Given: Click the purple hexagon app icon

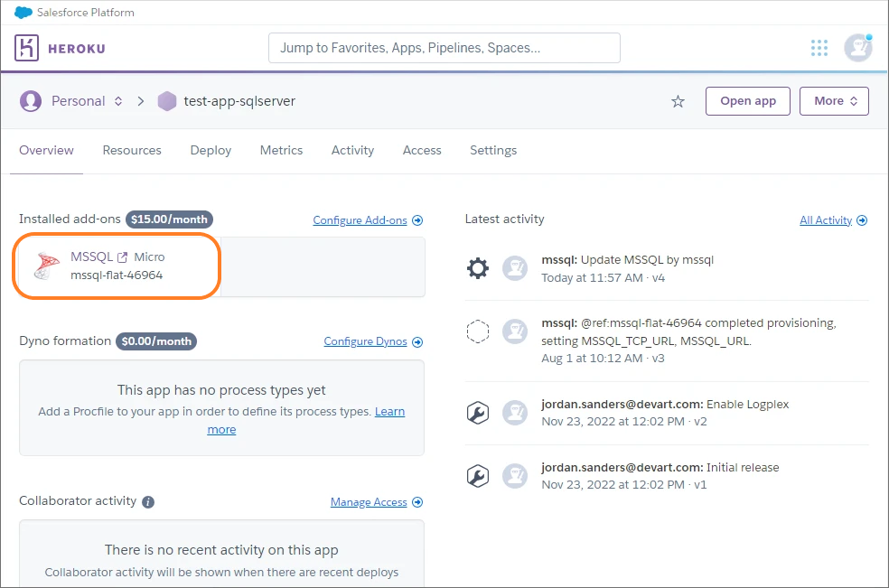Looking at the screenshot, I should coord(166,101).
